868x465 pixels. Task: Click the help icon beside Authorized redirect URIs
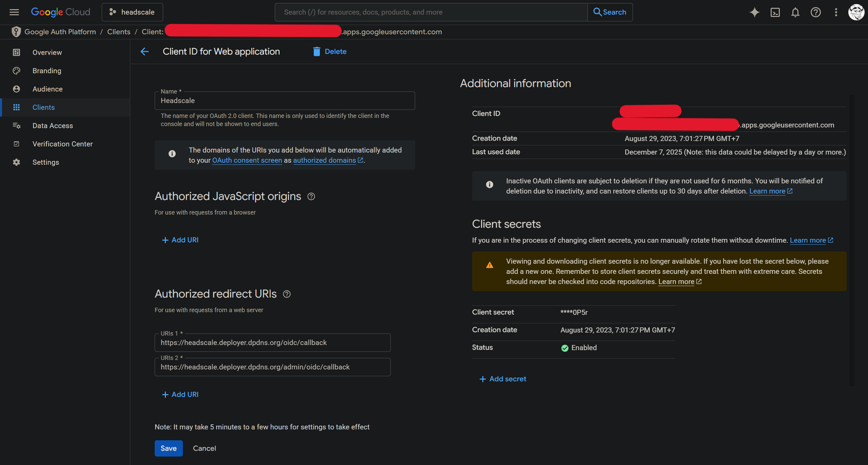coord(287,294)
